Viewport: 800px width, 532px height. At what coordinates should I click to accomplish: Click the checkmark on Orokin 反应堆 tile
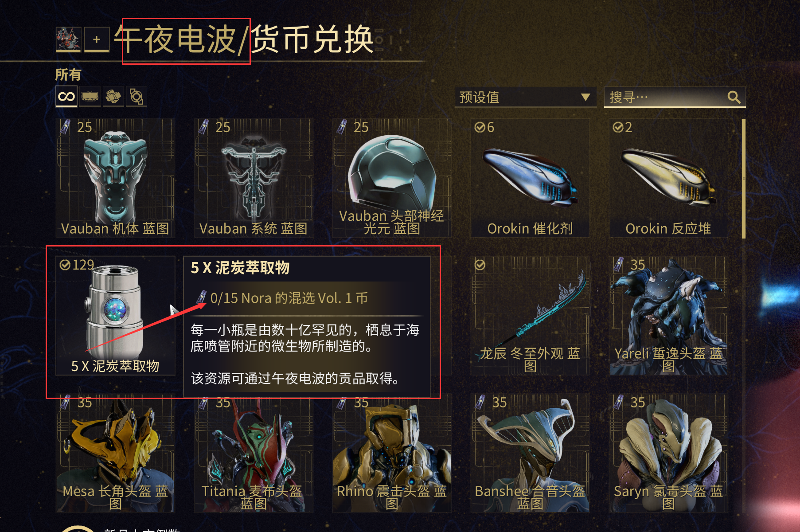point(618,128)
